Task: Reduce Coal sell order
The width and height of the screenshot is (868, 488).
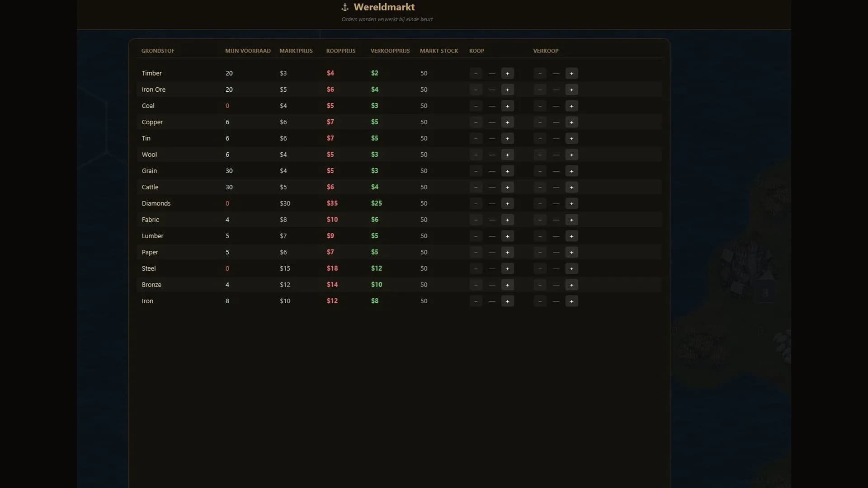Action: [x=540, y=106]
